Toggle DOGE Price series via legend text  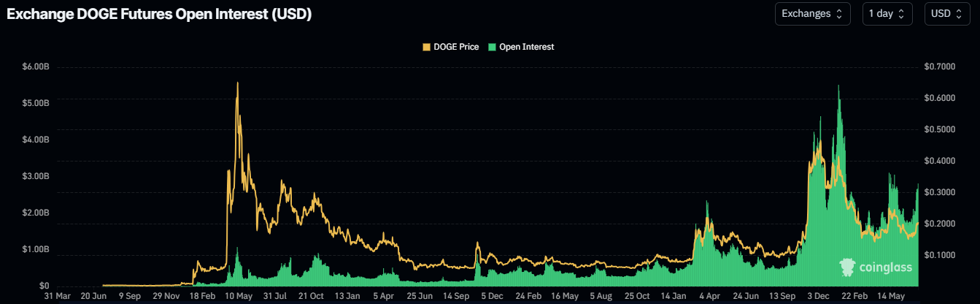pyautogui.click(x=456, y=47)
